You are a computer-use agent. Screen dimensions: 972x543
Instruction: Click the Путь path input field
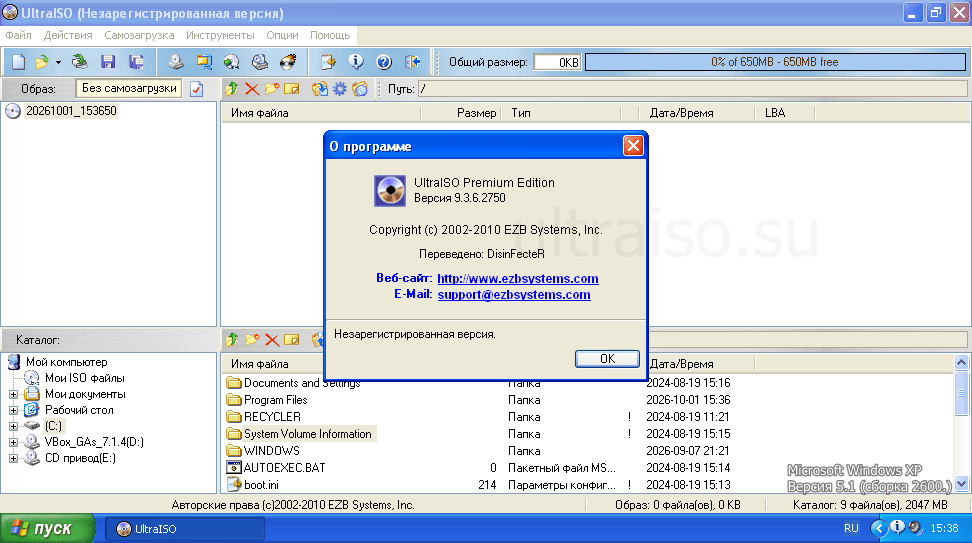pos(692,89)
